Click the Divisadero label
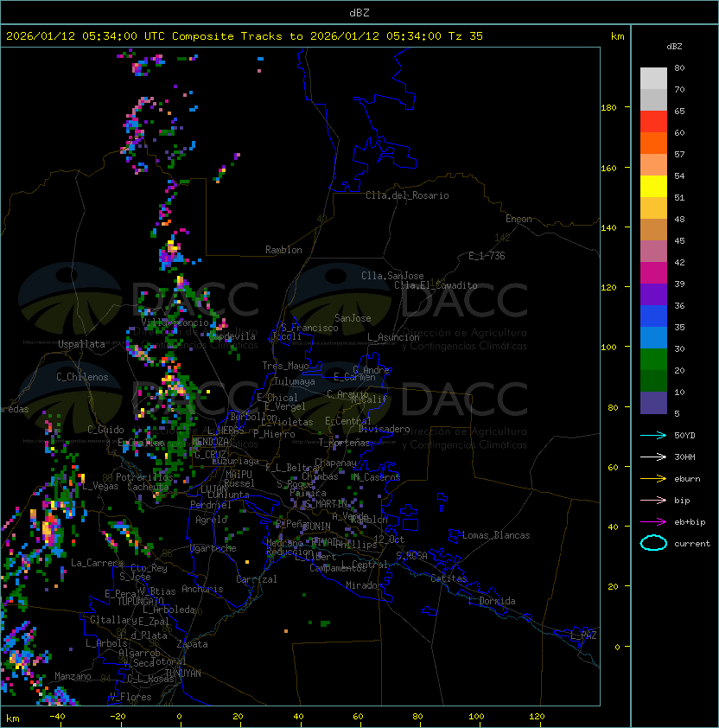 pos(384,429)
